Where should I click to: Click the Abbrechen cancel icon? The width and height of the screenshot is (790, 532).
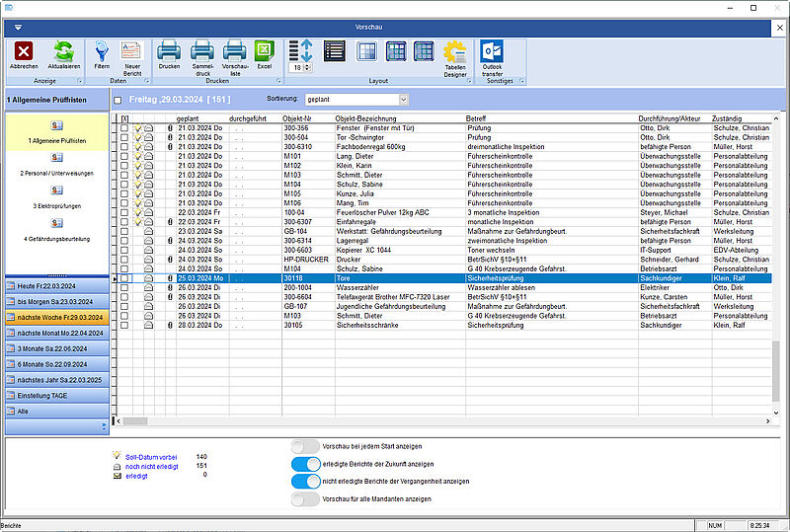(25, 51)
